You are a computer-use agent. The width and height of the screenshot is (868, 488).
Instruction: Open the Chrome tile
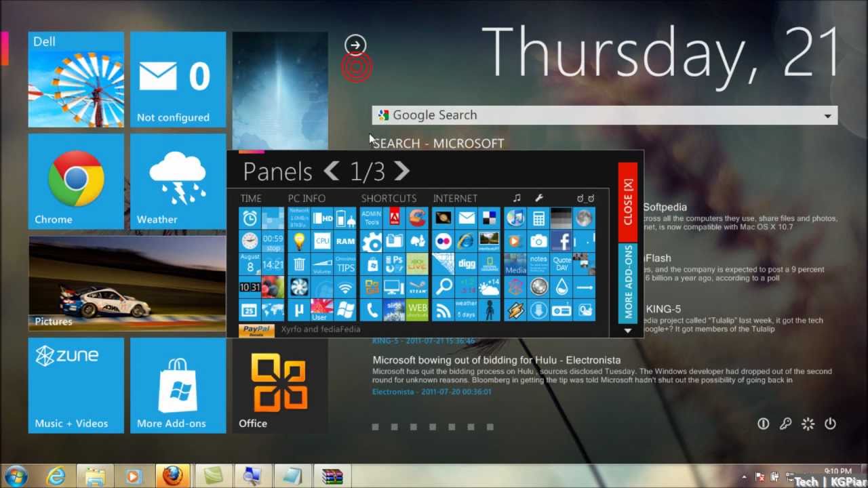[76, 182]
